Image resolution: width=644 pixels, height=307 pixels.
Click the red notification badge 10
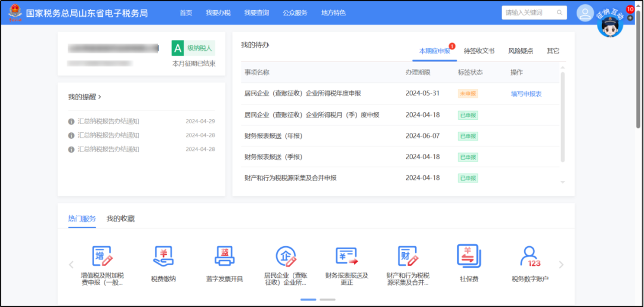(630, 10)
